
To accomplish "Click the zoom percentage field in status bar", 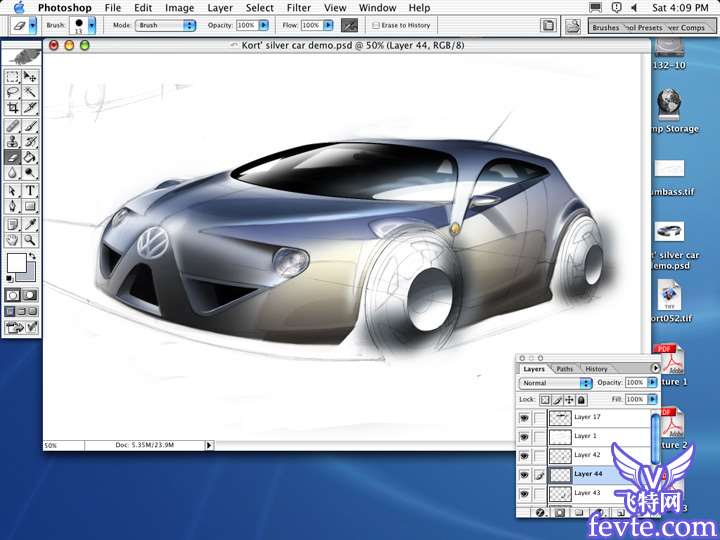I will [x=64, y=445].
